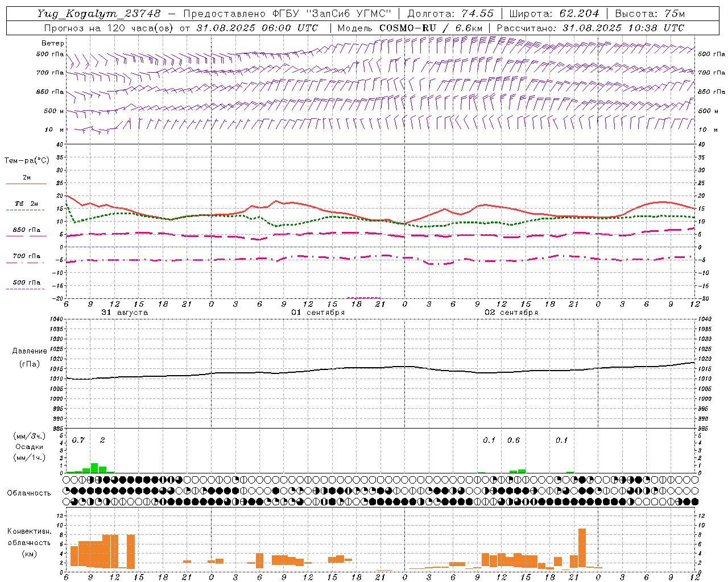Click the 02 сентября date label

[x=511, y=313]
